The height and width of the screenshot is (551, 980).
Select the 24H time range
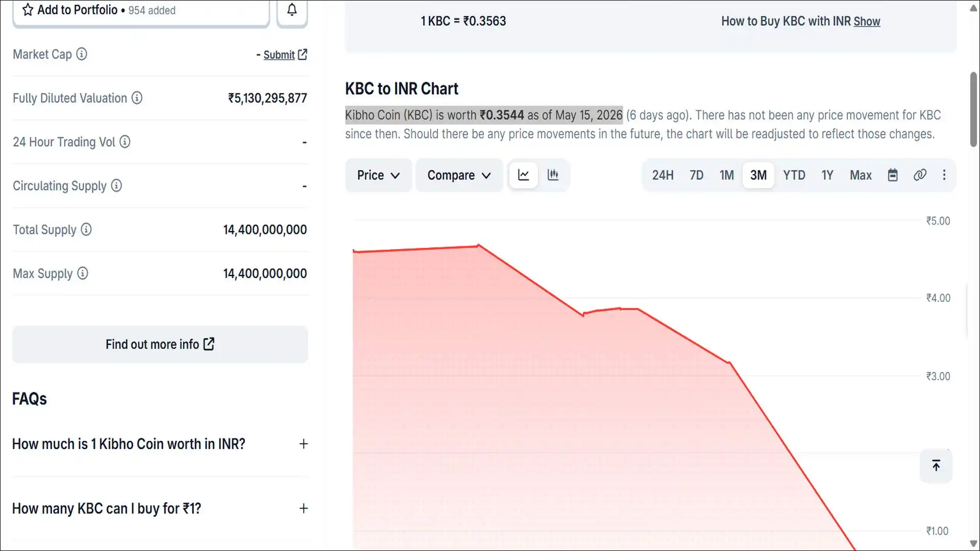click(663, 175)
